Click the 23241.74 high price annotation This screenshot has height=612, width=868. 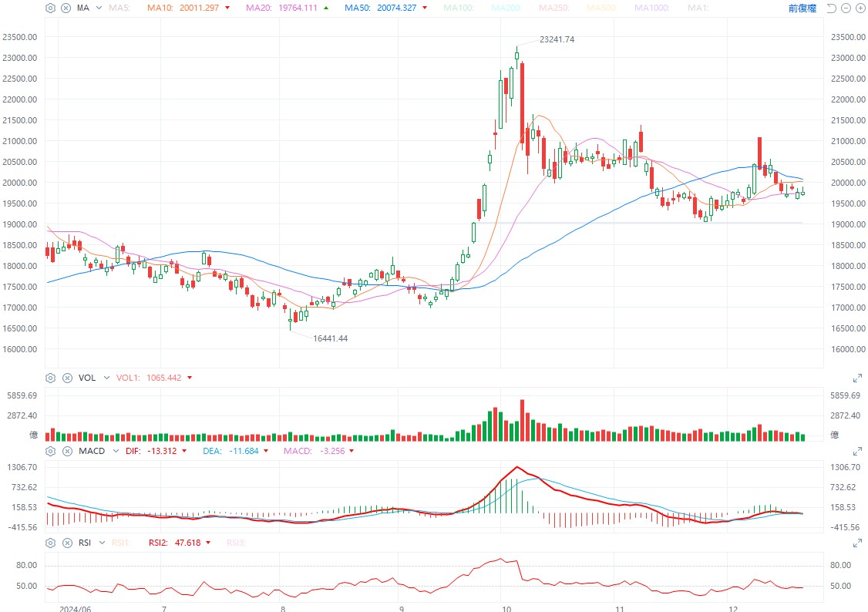point(557,39)
